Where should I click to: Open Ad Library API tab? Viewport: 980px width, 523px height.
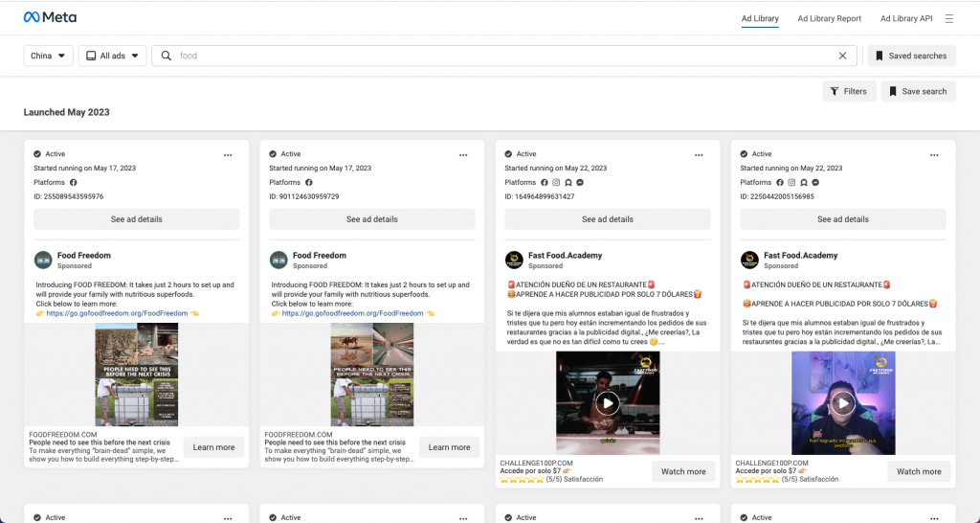[x=906, y=19]
